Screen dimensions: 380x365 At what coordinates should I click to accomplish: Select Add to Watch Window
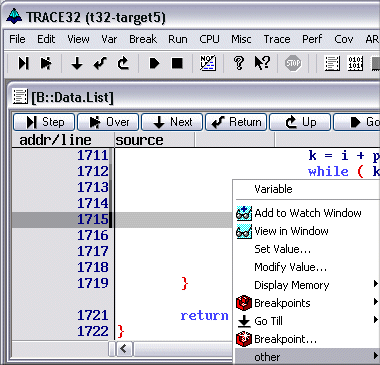click(307, 213)
